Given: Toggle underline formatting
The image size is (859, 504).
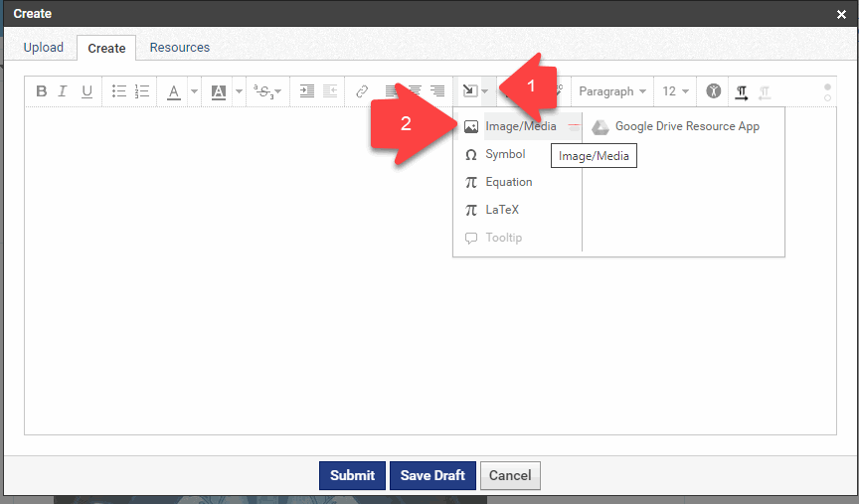Looking at the screenshot, I should [86, 91].
